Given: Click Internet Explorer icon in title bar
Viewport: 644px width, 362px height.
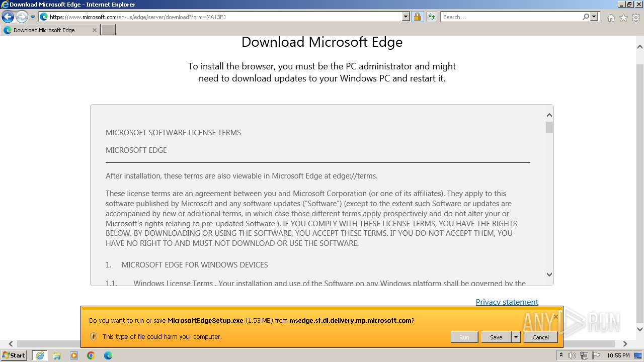Looking at the screenshot, I should [5, 5].
